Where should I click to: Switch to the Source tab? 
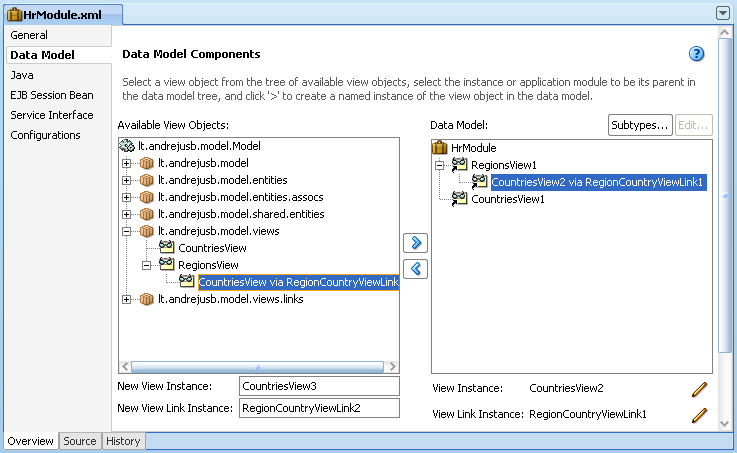pos(80,441)
